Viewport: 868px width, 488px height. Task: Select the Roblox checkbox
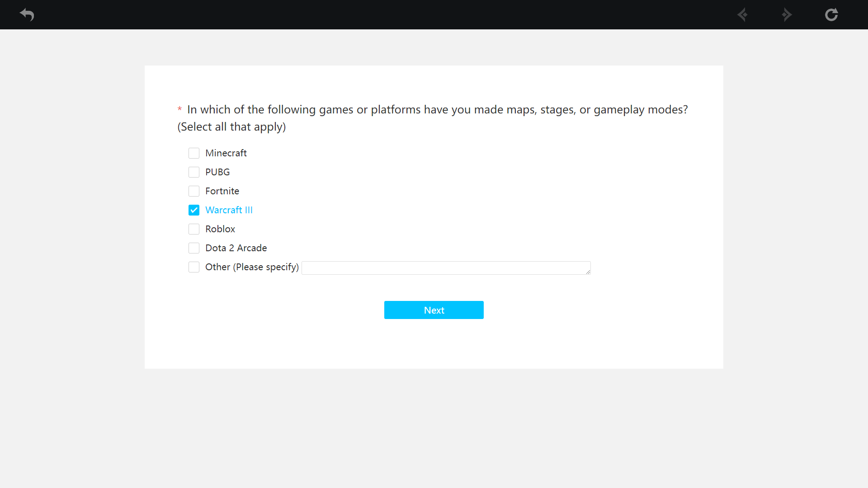point(194,229)
